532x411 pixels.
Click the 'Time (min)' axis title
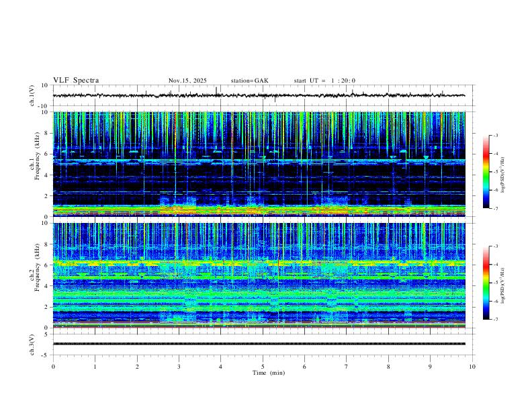pos(269,373)
